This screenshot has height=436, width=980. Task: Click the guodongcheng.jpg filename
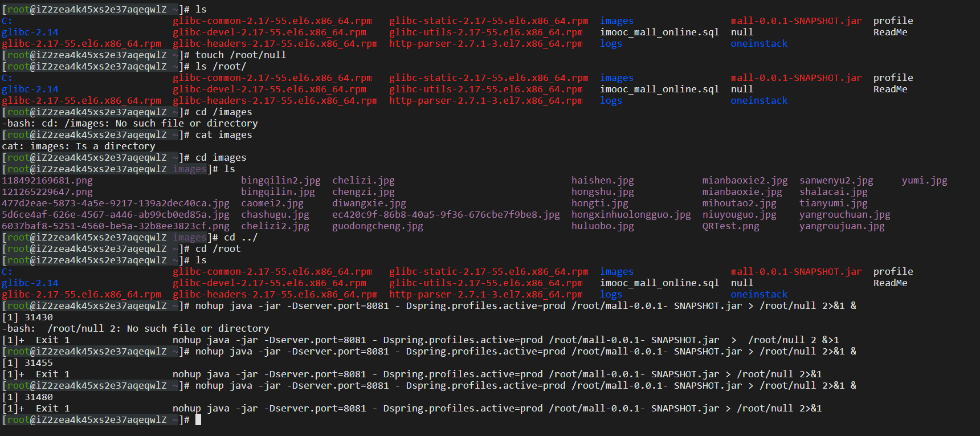tap(377, 226)
